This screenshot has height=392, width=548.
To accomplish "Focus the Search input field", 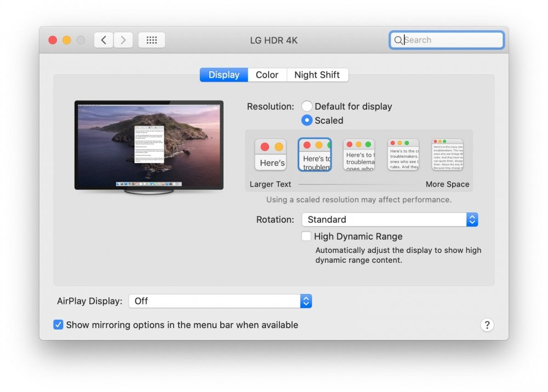I will (x=447, y=40).
